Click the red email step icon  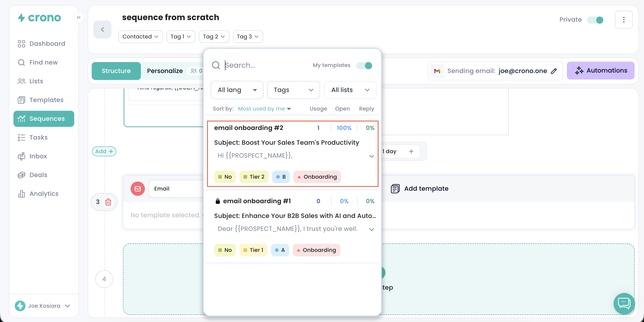tap(138, 188)
